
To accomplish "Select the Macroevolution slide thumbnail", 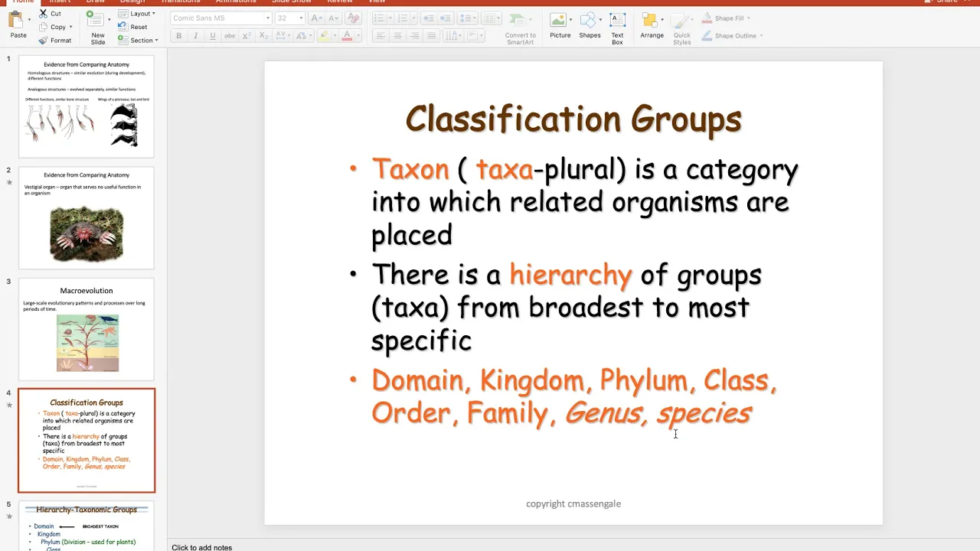I will pos(87,329).
